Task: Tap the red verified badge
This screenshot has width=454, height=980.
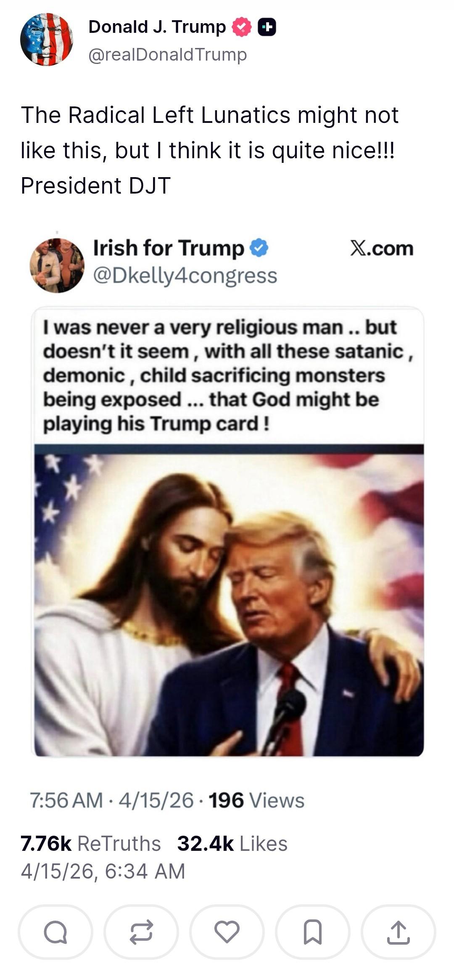Action: pos(242,27)
